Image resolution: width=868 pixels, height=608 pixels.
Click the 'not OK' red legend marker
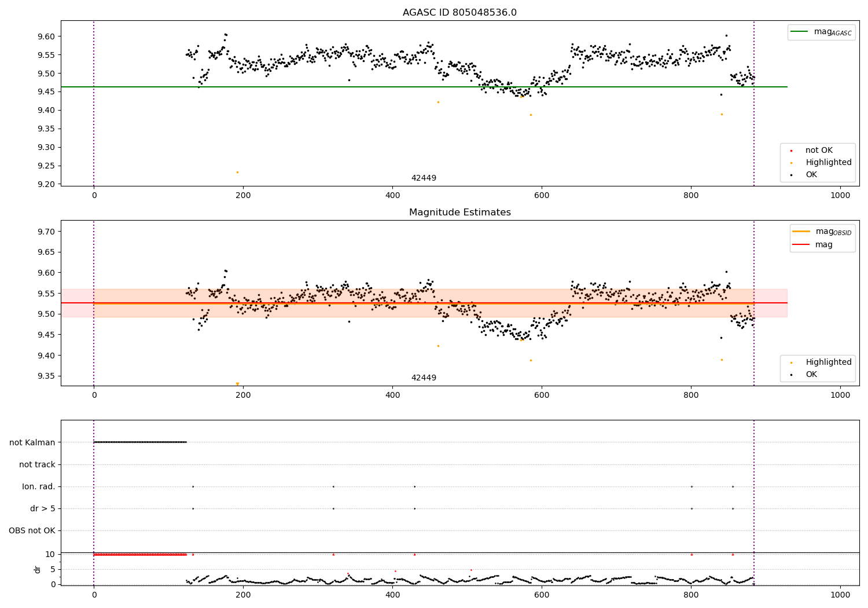pos(791,151)
